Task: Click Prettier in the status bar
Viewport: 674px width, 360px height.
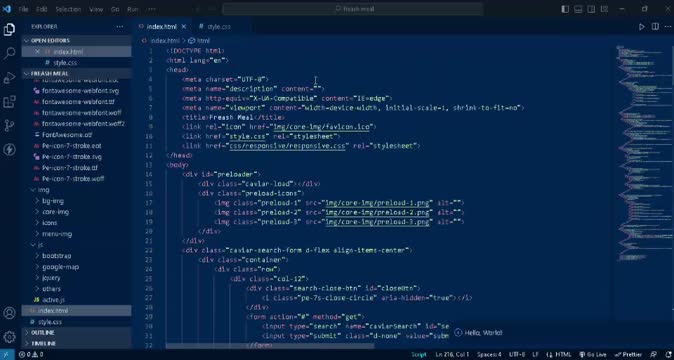Action: click(628, 355)
